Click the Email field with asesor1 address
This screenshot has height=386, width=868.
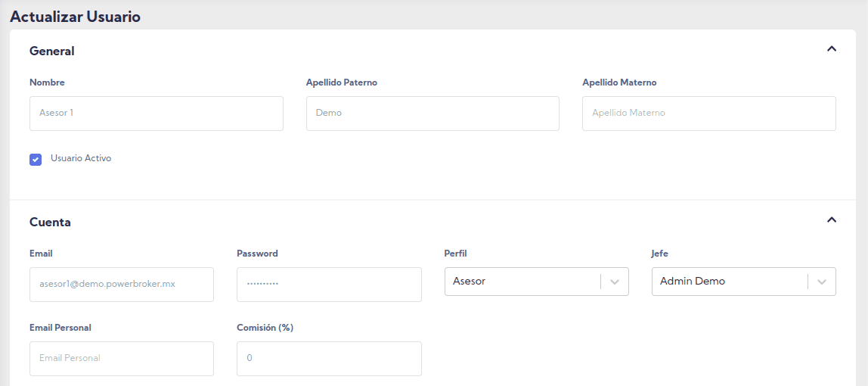point(121,285)
